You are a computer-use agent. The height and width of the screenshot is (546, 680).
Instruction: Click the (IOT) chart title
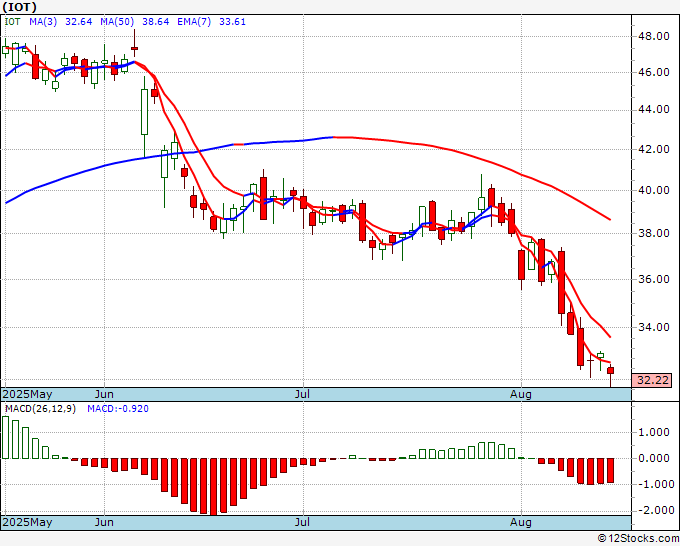(19, 7)
